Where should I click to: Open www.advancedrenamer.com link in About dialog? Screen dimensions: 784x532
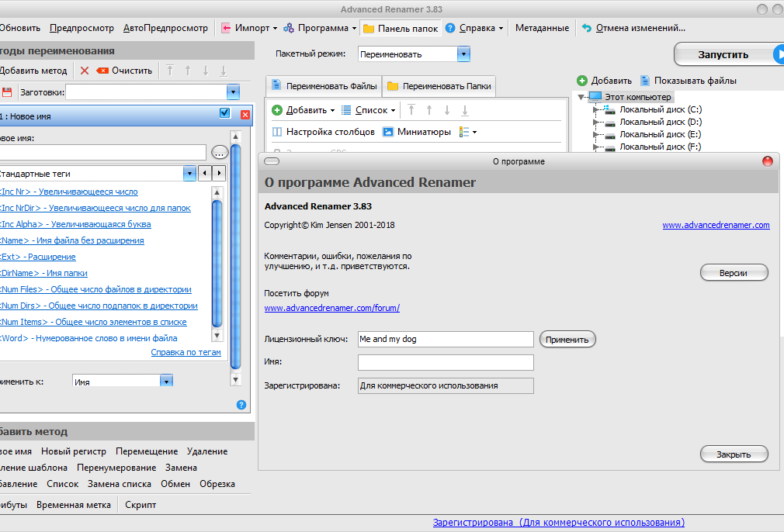pos(716,225)
